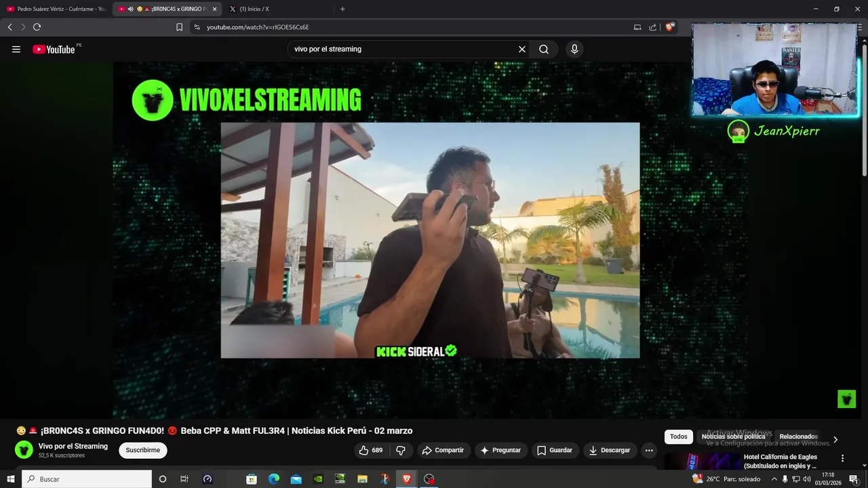Reload the current page
The width and height of the screenshot is (868, 488).
(37, 27)
